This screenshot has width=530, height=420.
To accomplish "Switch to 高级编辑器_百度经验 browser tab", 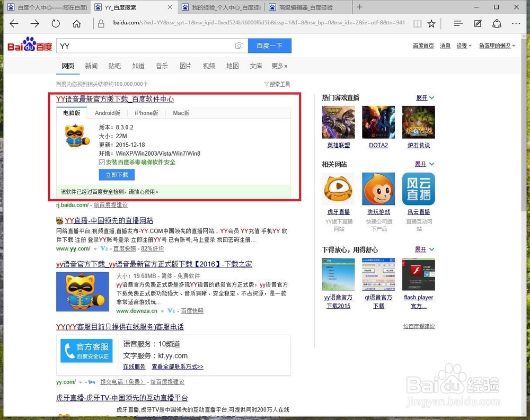I will tap(308, 7).
